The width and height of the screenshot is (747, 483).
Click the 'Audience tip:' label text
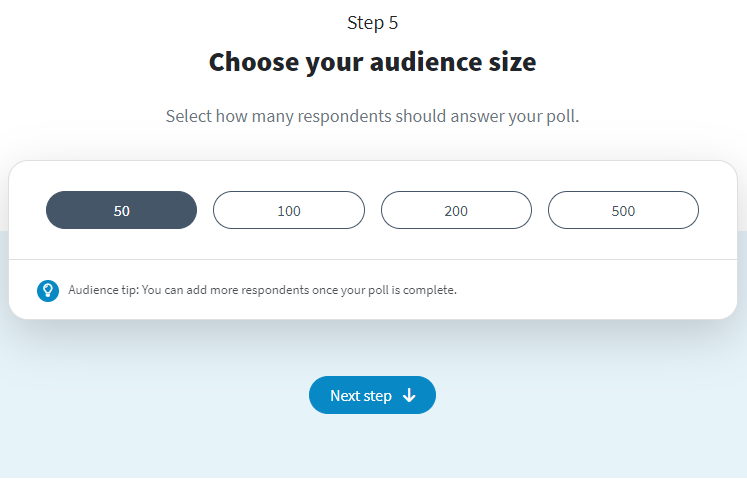click(103, 290)
